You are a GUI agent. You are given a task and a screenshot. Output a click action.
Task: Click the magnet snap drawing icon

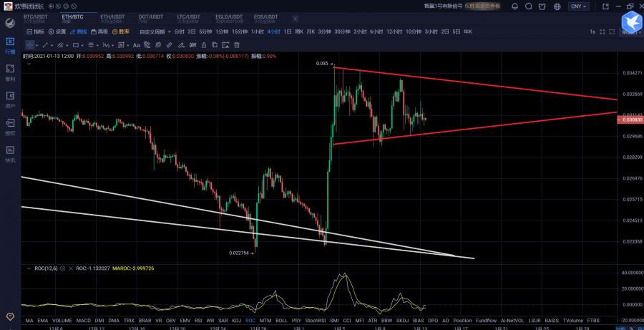click(147, 45)
